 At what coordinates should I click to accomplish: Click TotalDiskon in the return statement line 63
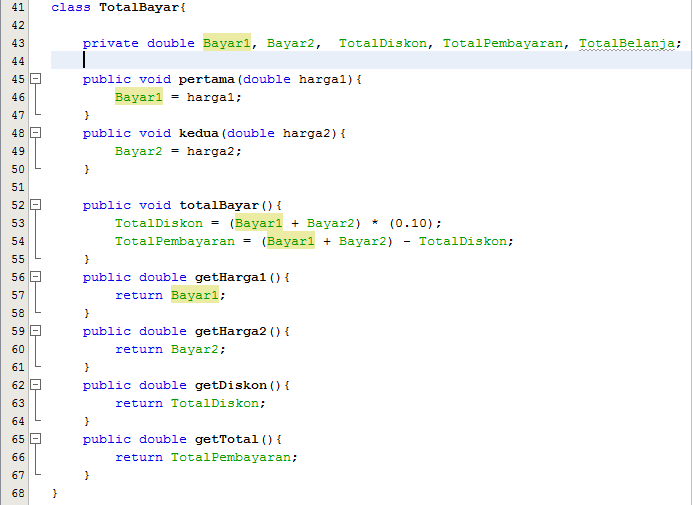[215, 403]
